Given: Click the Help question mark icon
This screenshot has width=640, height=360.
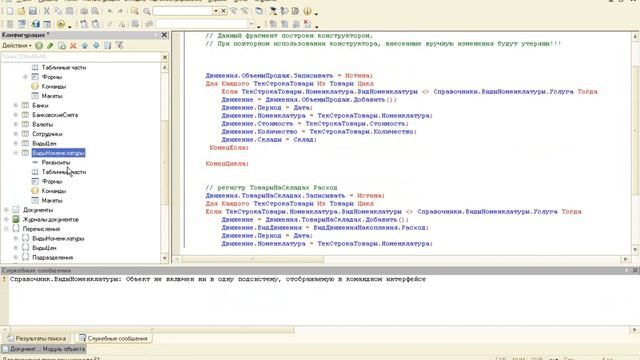Looking at the screenshot, I should point(284,11).
